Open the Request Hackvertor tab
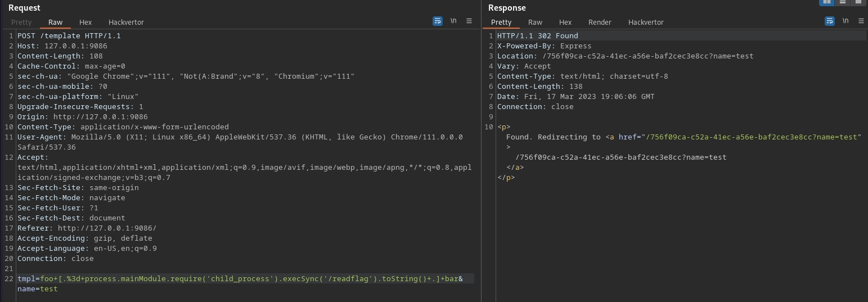This screenshot has width=868, height=302. [x=126, y=22]
